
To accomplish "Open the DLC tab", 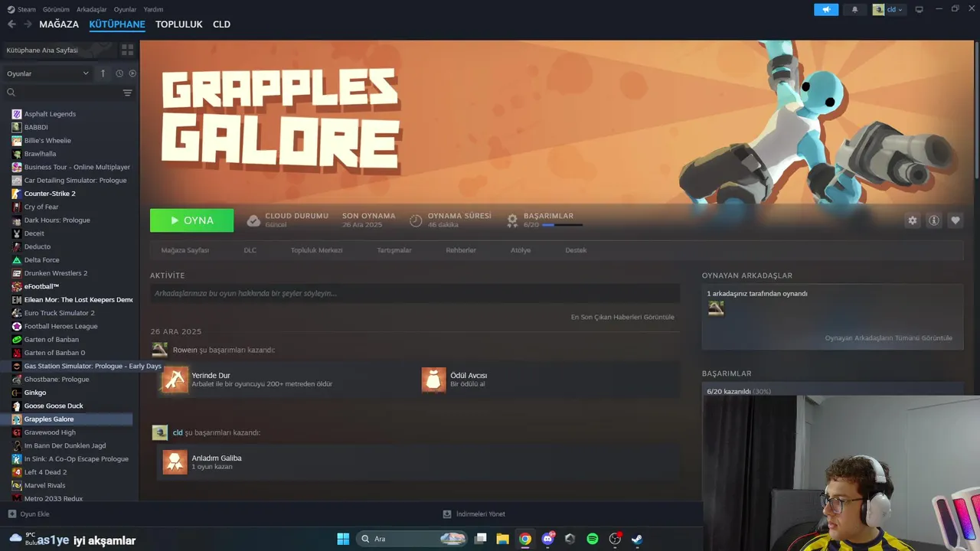I will click(250, 250).
